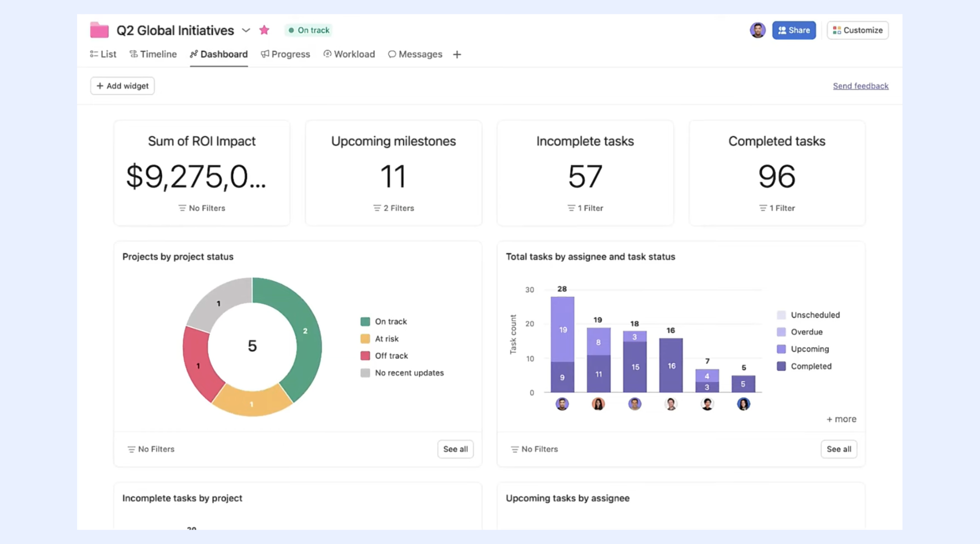This screenshot has width=980, height=544.
Task: Click the Total tasks by assignee and task status title
Action: (x=590, y=257)
